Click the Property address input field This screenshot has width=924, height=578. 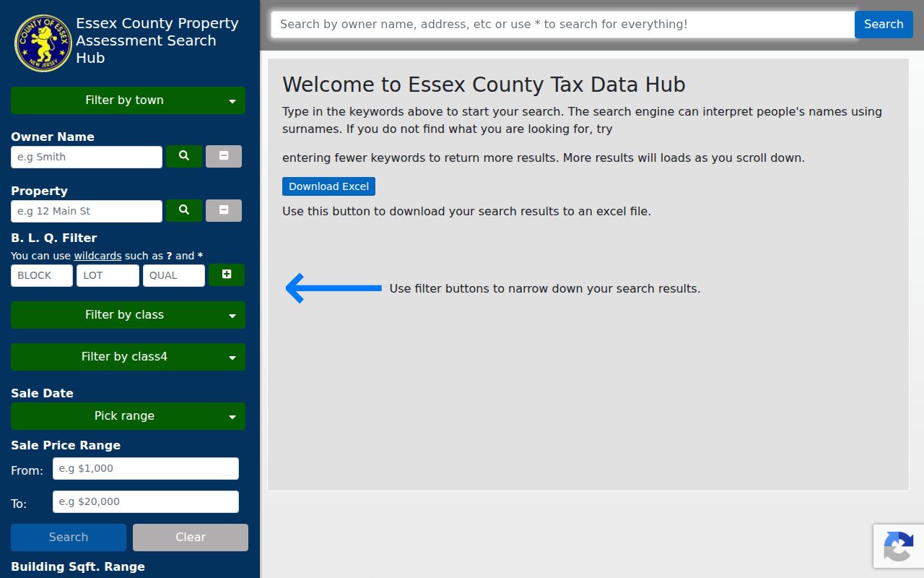pyautogui.click(x=87, y=211)
